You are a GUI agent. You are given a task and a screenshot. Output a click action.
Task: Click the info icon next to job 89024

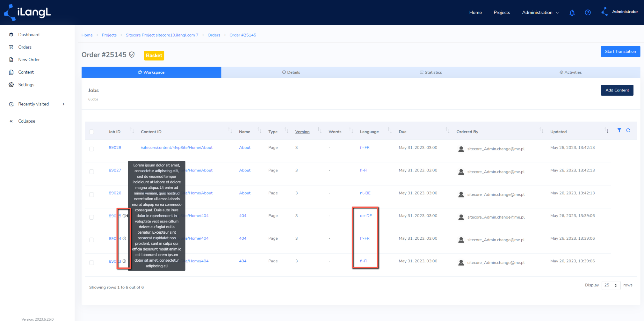[124, 238]
